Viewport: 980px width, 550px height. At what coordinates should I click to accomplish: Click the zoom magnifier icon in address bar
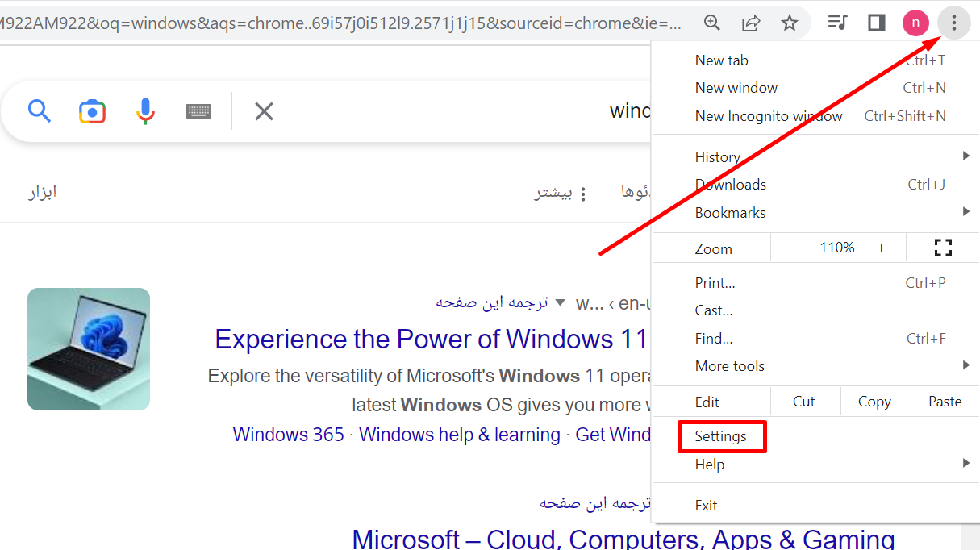pos(712,23)
